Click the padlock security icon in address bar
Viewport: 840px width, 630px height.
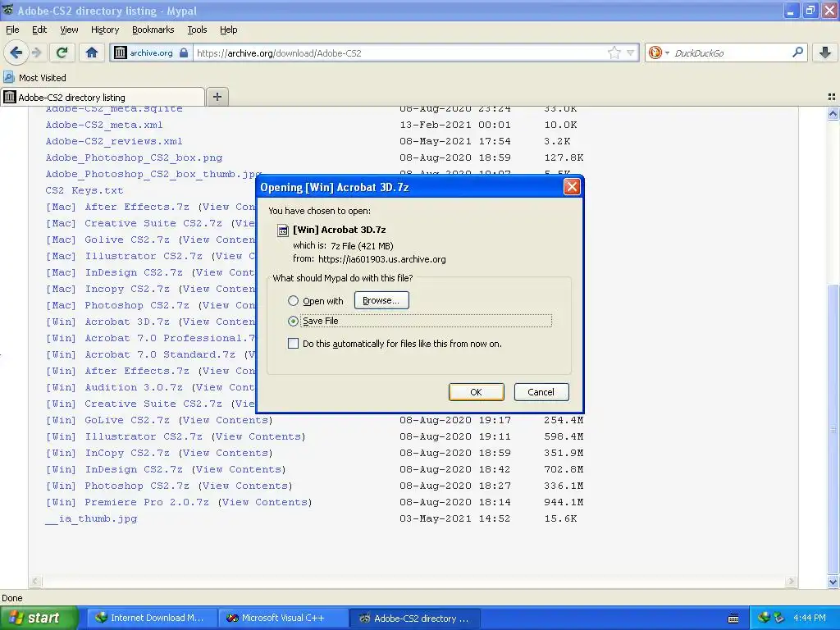click(x=184, y=52)
